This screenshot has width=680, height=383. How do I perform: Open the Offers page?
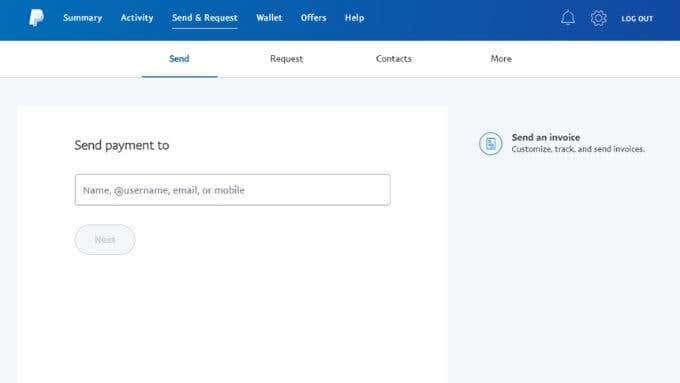click(313, 18)
